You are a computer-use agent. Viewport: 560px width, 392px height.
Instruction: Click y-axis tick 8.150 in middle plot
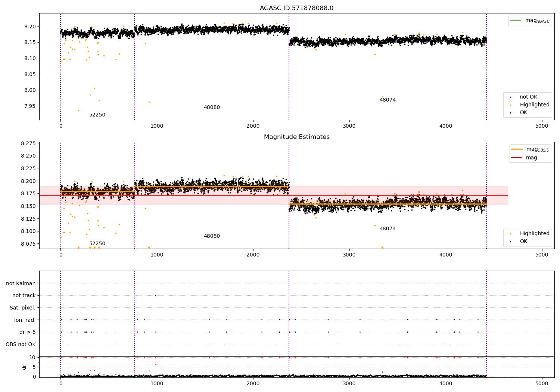[29, 206]
